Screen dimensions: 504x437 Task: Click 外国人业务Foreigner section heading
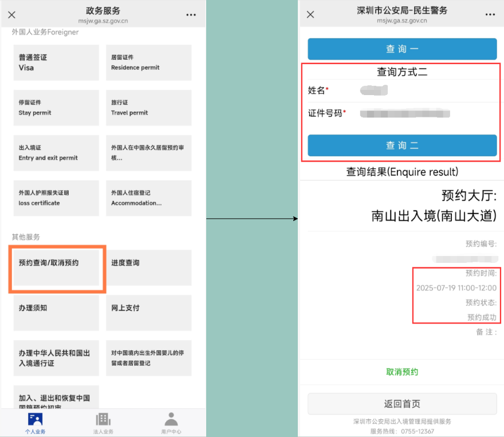coord(45,32)
